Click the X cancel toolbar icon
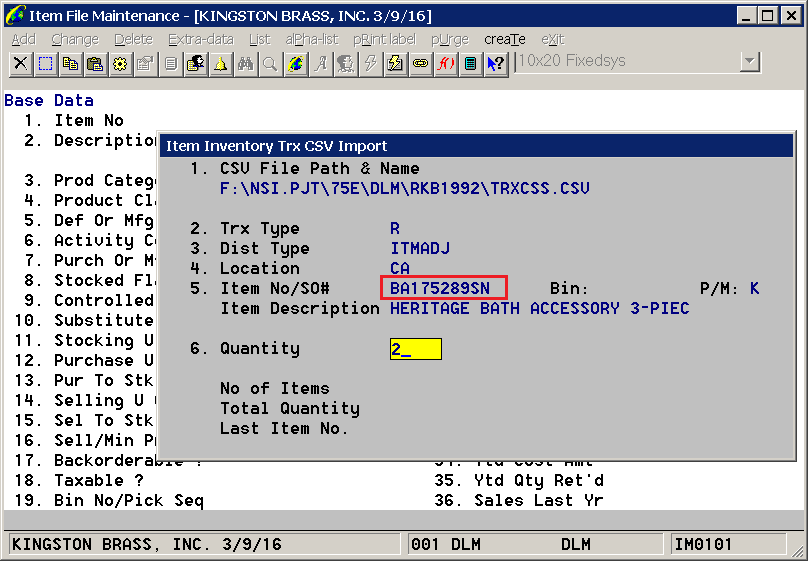Image resolution: width=808 pixels, height=561 pixels. (21, 64)
